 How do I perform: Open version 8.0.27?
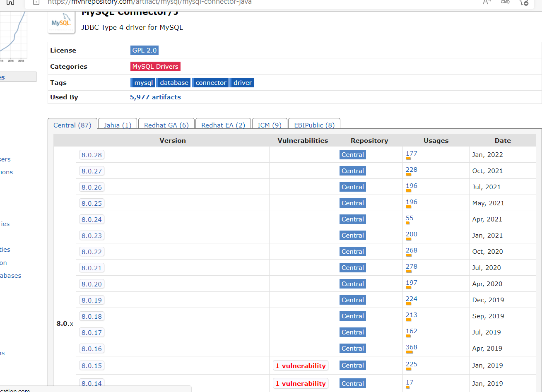tap(92, 171)
